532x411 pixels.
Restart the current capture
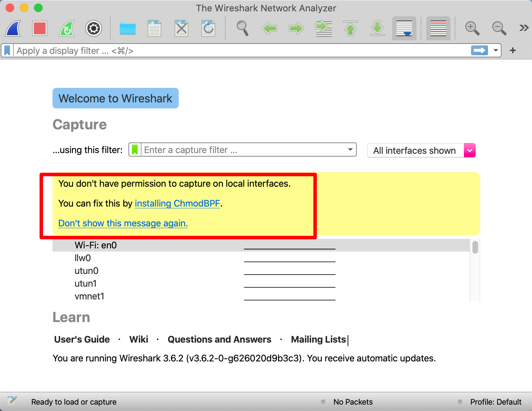tap(67, 28)
